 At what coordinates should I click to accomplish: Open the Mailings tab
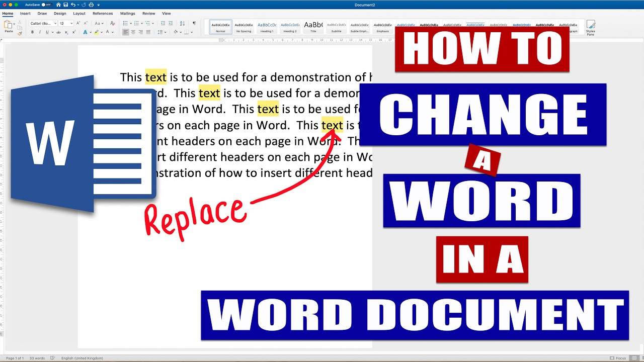[128, 14]
